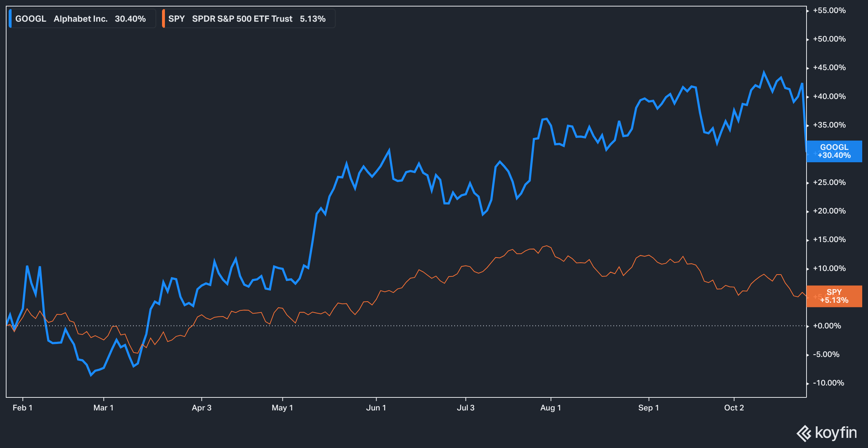Click the Jul 3 date label
868x448 pixels.
[x=465, y=408]
